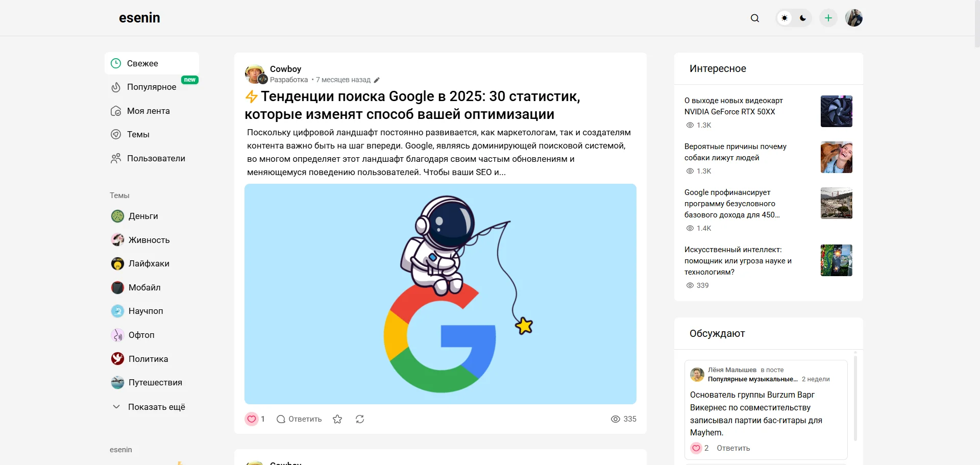Like the Google trends post heart

tap(252, 419)
